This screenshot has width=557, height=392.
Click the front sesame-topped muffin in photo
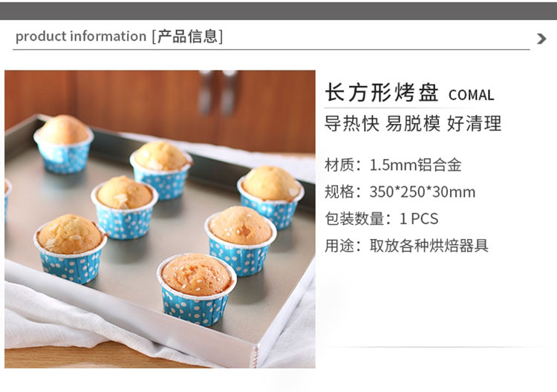197,289
